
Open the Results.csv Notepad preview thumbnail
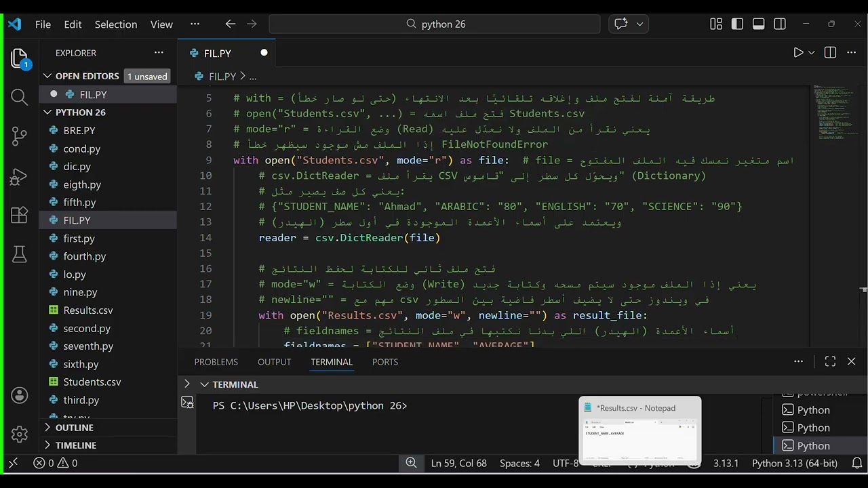[640, 430]
